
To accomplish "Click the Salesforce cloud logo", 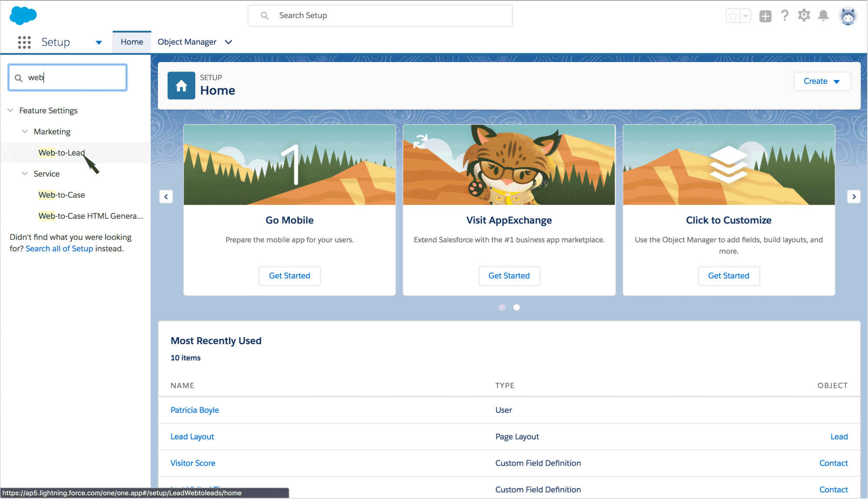I will click(x=23, y=16).
